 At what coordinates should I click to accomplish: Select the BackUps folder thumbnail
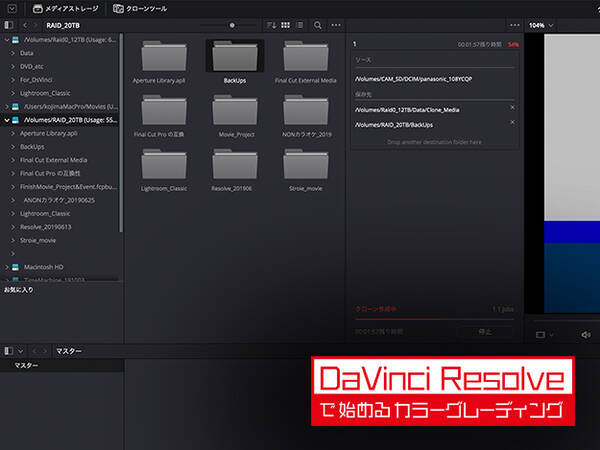(x=235, y=56)
